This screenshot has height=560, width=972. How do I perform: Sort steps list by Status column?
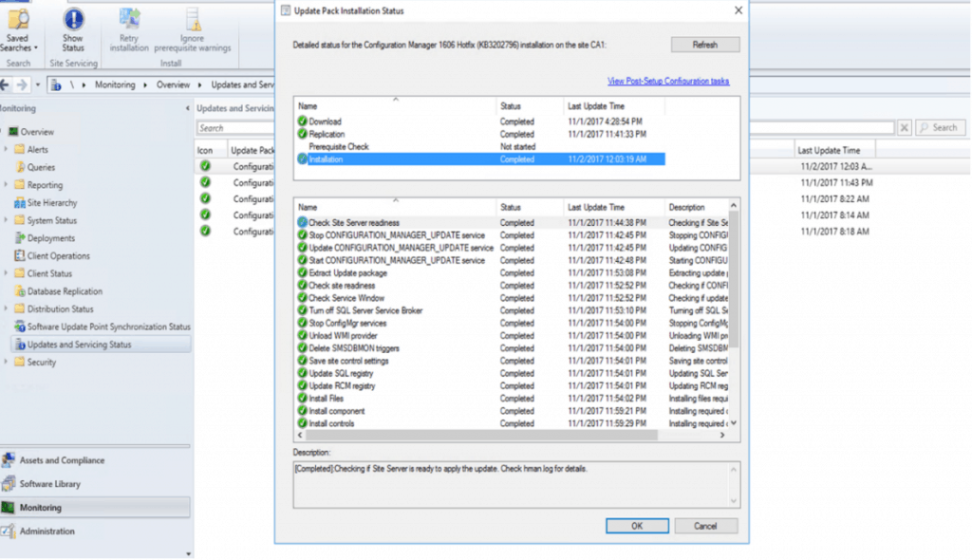[530, 207]
